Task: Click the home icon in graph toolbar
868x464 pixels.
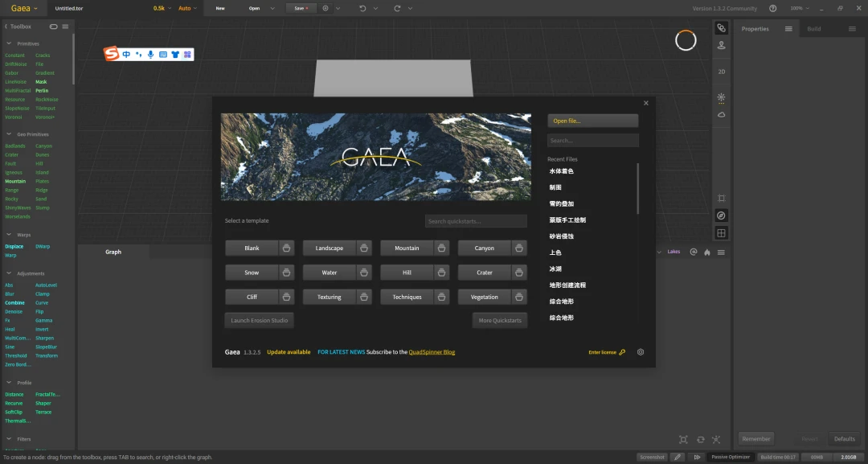Action: pos(707,252)
